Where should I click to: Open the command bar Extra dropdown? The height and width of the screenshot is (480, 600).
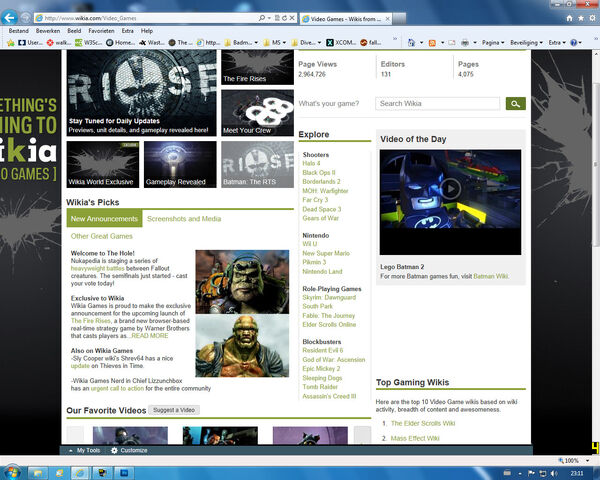click(557, 42)
